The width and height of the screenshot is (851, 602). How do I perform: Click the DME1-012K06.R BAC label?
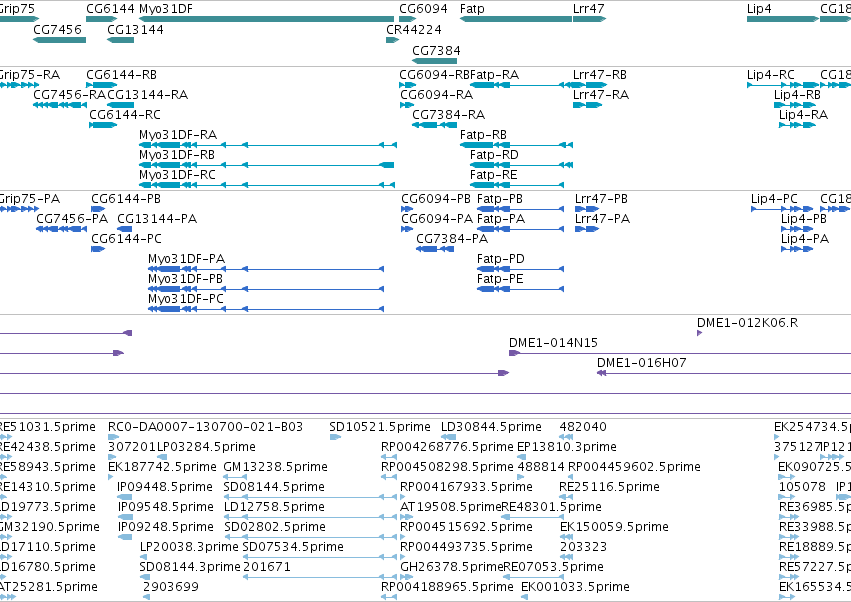[747, 323]
